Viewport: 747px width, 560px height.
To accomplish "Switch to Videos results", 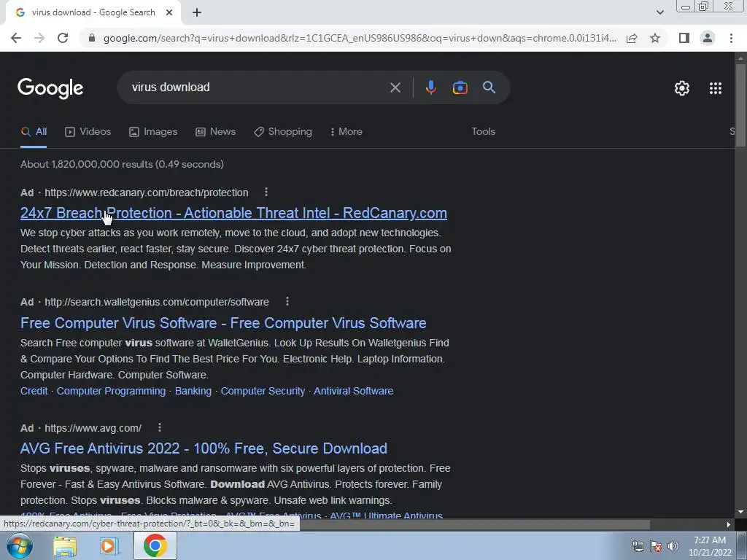I will tap(88, 132).
